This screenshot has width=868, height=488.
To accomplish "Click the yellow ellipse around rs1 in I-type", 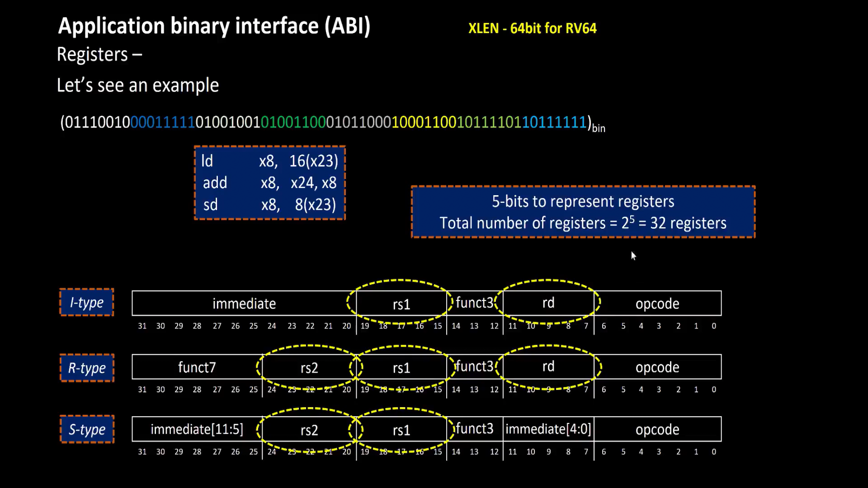I will [401, 303].
